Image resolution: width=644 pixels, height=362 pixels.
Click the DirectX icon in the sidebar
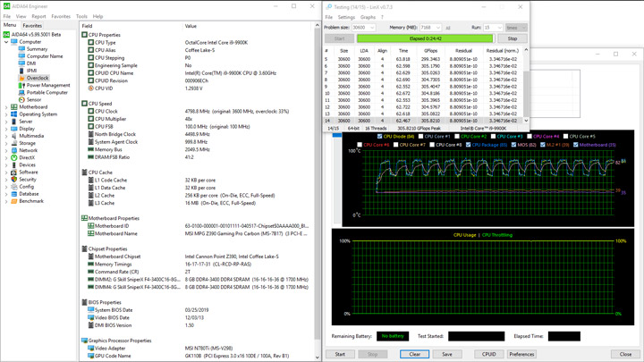click(15, 157)
